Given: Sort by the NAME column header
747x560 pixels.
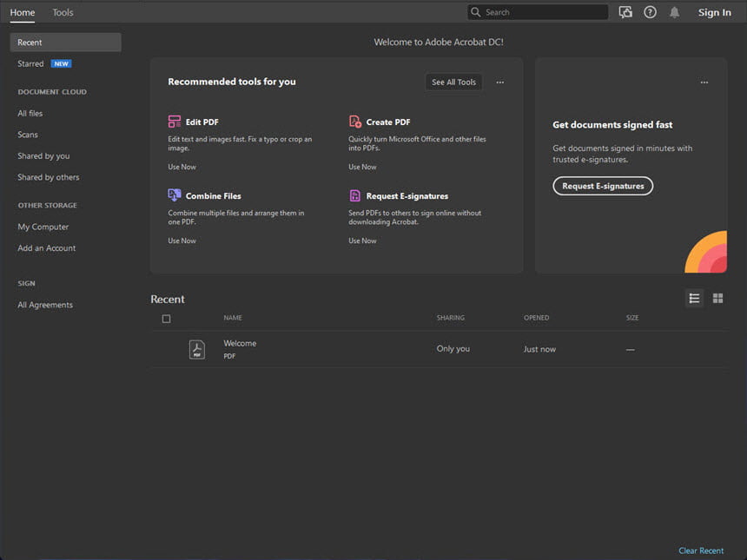Looking at the screenshot, I should [233, 318].
